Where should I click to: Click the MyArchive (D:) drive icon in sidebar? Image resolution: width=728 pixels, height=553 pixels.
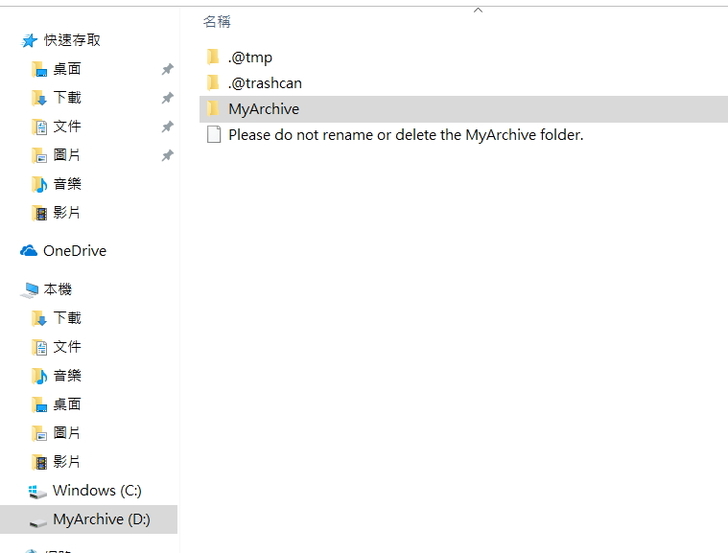[39, 521]
